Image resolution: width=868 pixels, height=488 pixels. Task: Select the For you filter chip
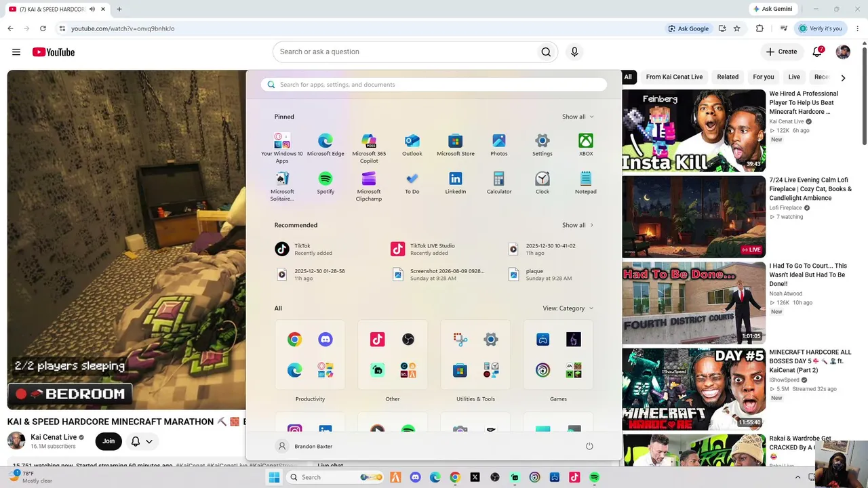764,77
